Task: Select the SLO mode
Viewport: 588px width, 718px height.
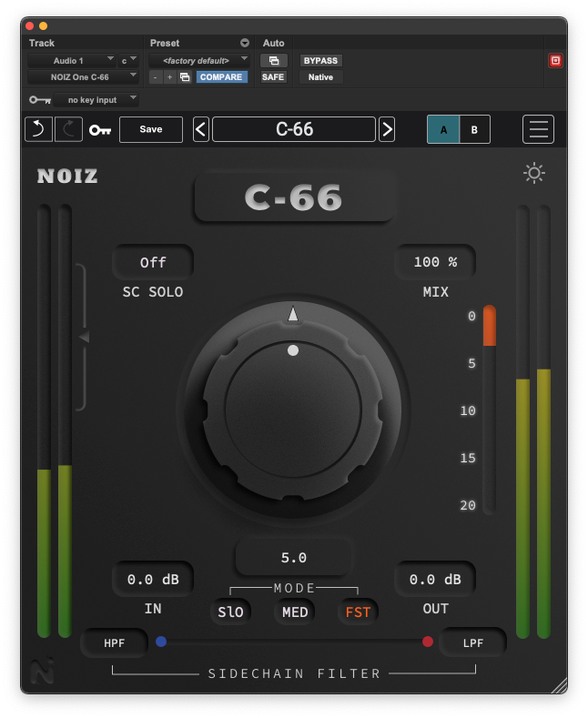Action: click(230, 612)
